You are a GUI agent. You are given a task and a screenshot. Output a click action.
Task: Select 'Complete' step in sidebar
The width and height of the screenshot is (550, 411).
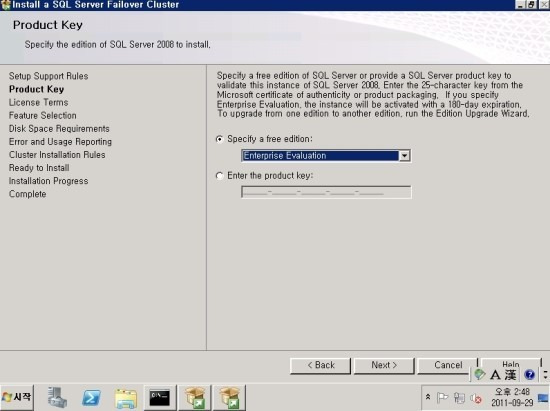tap(27, 194)
